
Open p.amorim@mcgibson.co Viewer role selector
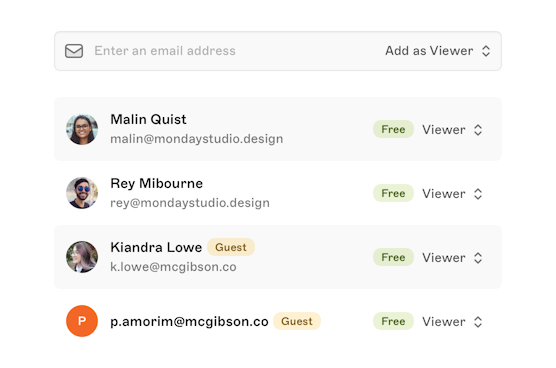452,322
